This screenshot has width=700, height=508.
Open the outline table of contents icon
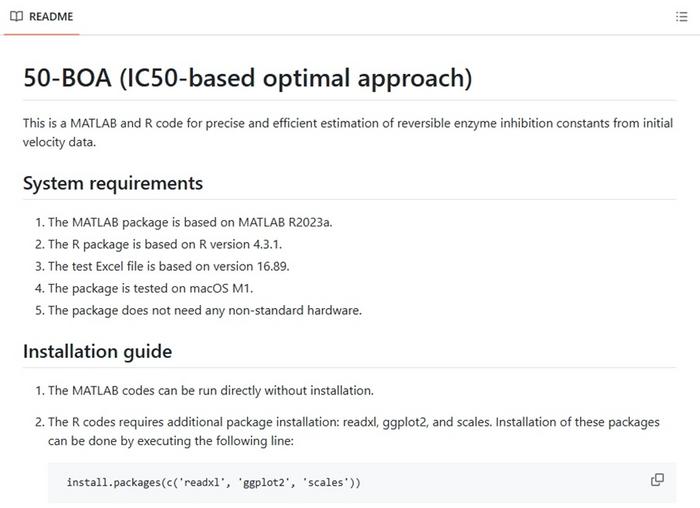681,17
